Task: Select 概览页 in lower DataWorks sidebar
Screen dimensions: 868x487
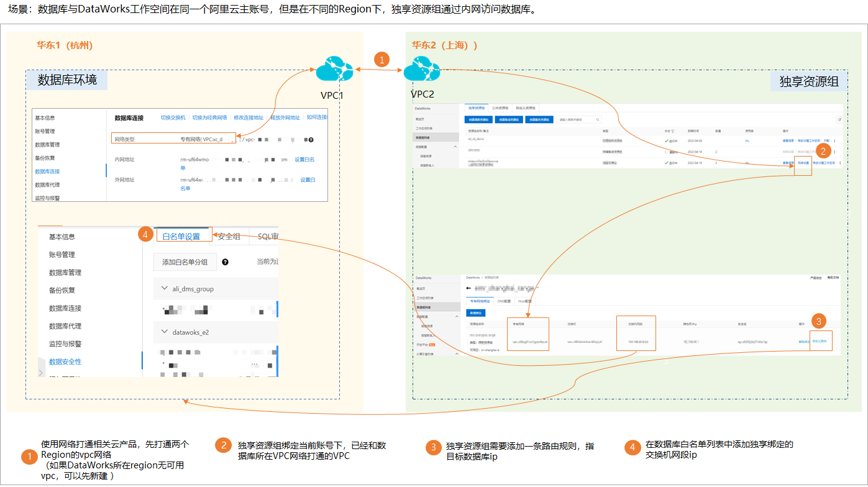Action: click(x=421, y=289)
